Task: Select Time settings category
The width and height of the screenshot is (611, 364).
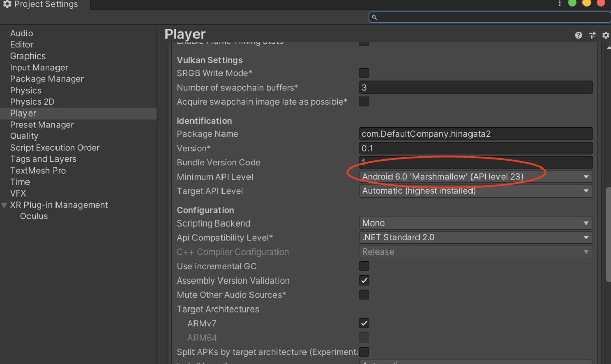Action: click(x=20, y=182)
